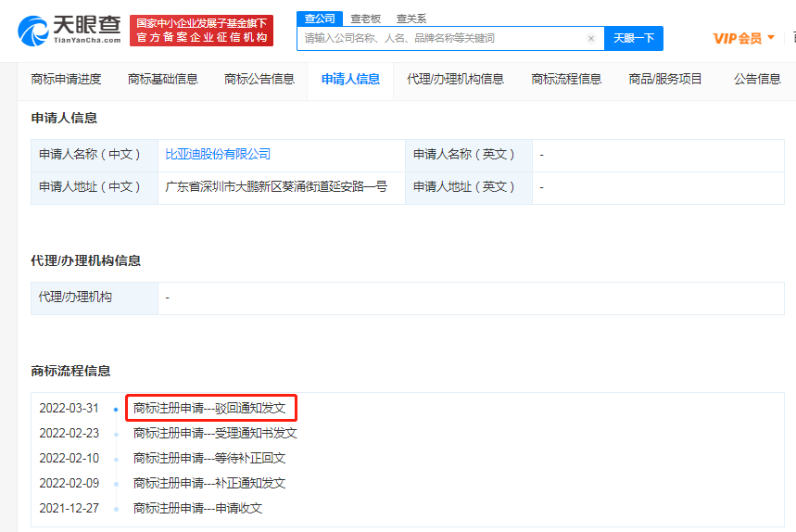Viewport: 796px width, 532px height.
Task: Open the 商标流程信息 tab
Action: click(566, 79)
